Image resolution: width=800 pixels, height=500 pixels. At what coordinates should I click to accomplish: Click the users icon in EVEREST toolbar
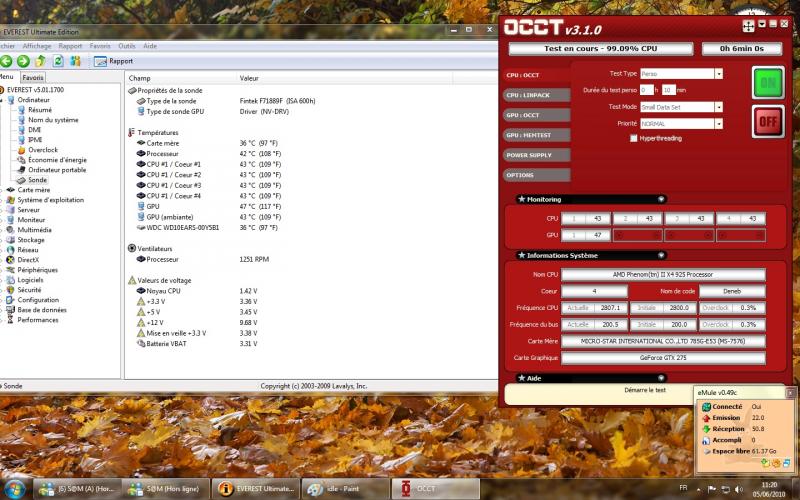pos(76,61)
